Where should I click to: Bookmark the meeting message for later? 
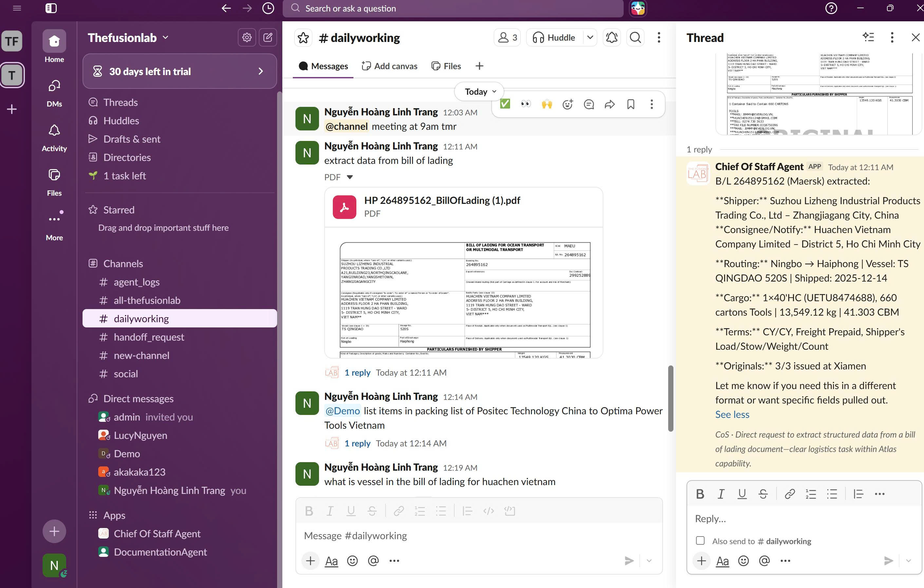631,104
